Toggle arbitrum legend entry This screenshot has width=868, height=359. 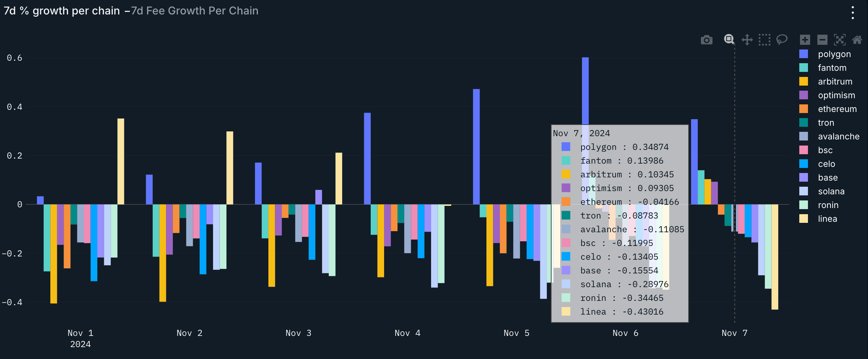(x=835, y=82)
